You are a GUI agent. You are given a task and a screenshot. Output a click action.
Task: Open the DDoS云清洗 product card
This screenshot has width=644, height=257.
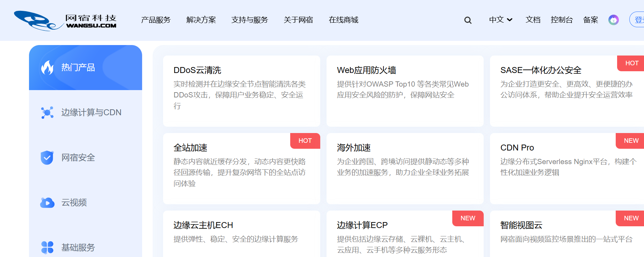241,91
